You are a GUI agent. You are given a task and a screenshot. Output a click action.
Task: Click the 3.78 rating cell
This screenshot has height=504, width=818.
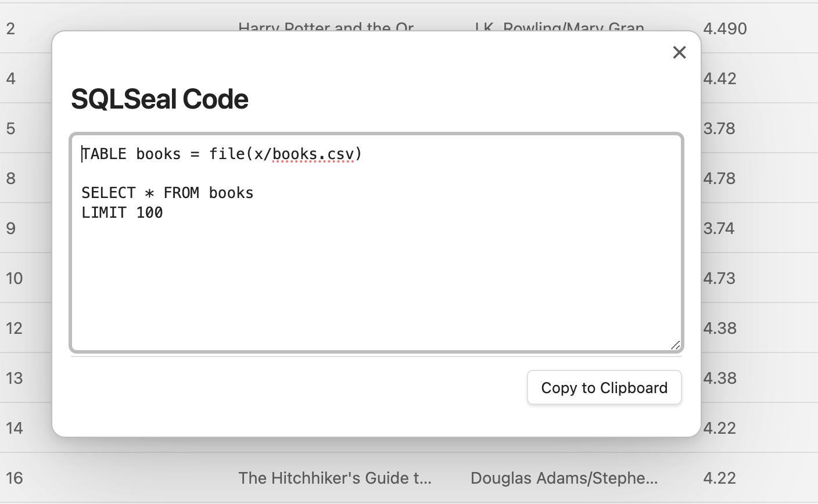pos(719,128)
